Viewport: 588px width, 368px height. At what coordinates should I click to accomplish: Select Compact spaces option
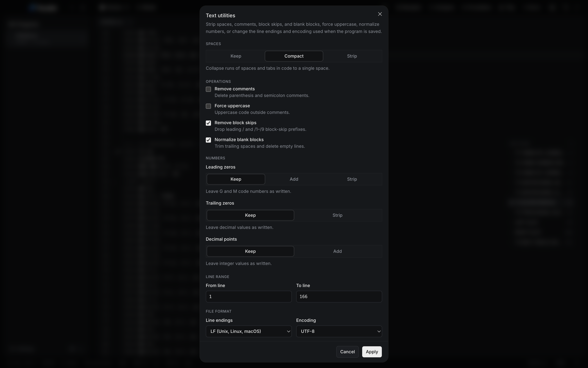(294, 56)
